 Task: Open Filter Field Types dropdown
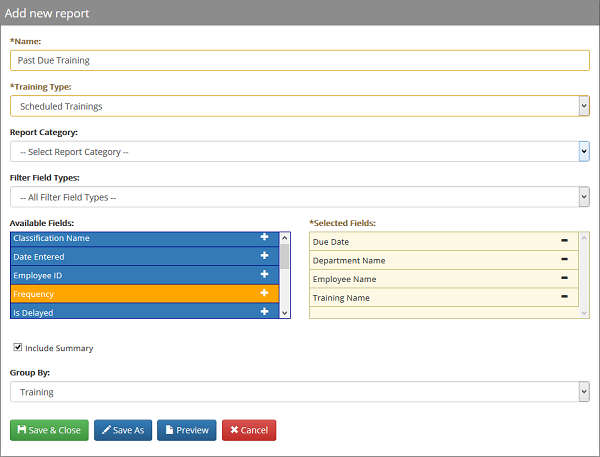point(299,197)
